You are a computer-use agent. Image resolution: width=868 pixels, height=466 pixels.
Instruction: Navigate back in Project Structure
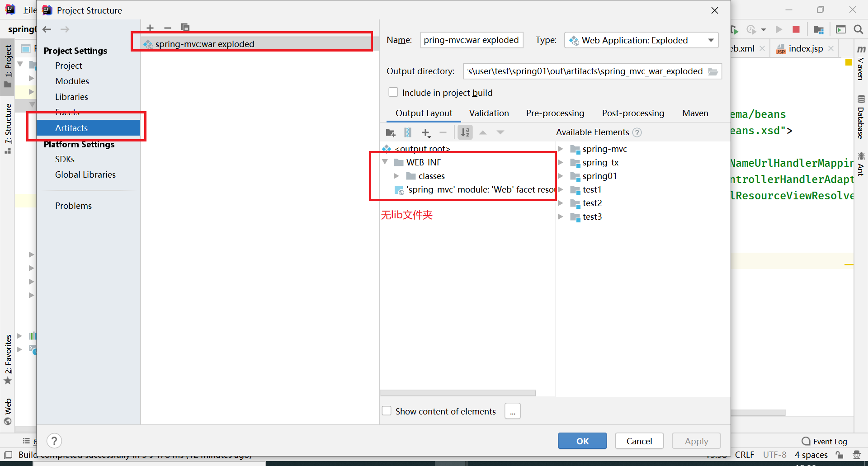pos(47,29)
